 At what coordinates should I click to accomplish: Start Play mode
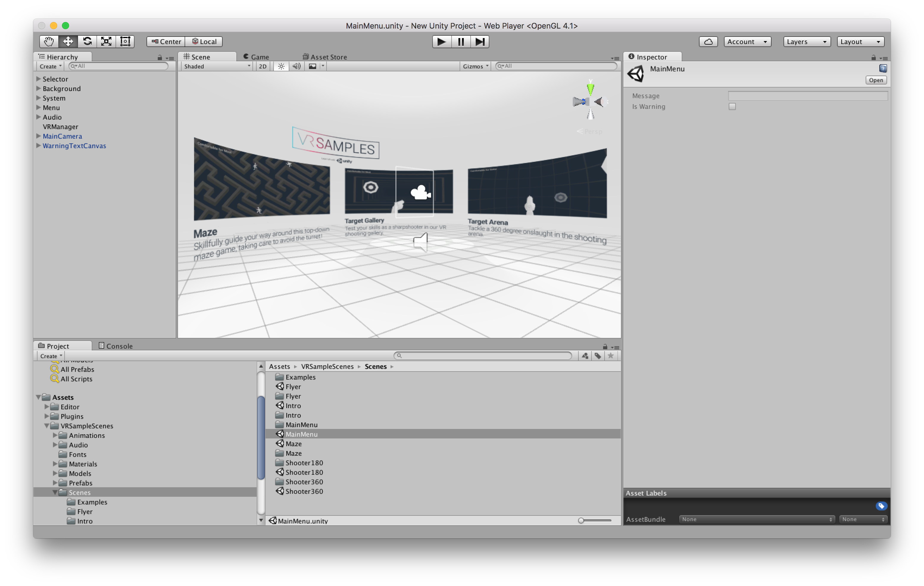[x=442, y=41]
